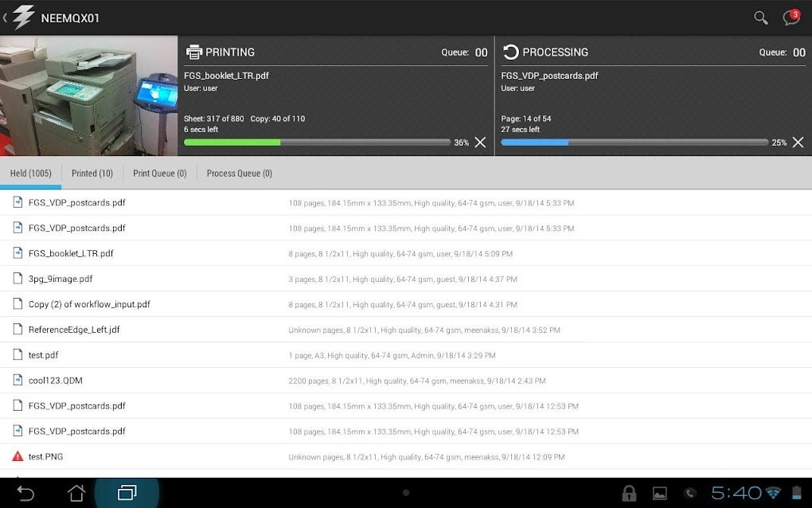The height and width of the screenshot is (508, 812).
Task: Click page icon beside test.pdf
Action: [18, 354]
